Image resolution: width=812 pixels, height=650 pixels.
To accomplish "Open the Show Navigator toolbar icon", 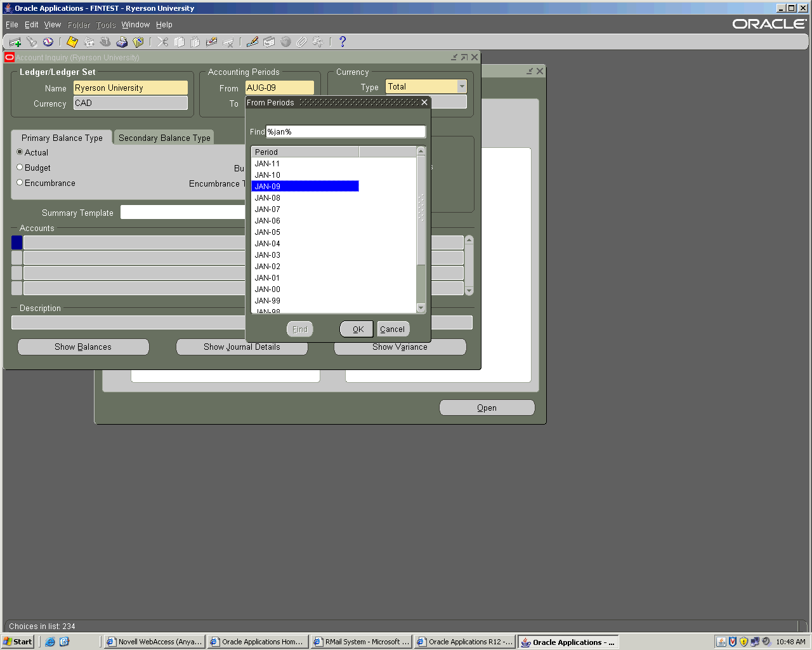I will coord(48,42).
